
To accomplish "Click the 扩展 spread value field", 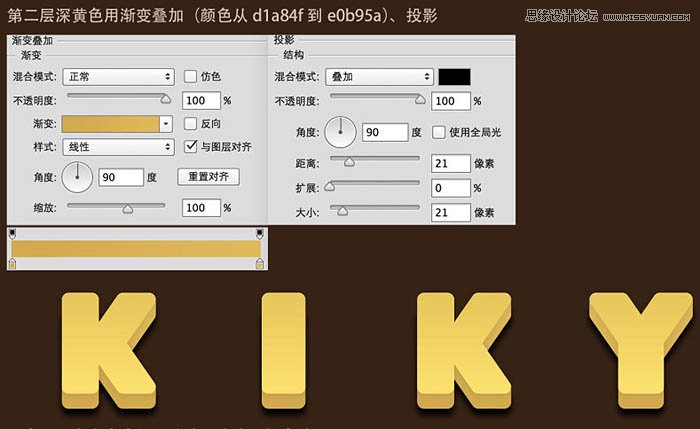I will pyautogui.click(x=451, y=188).
